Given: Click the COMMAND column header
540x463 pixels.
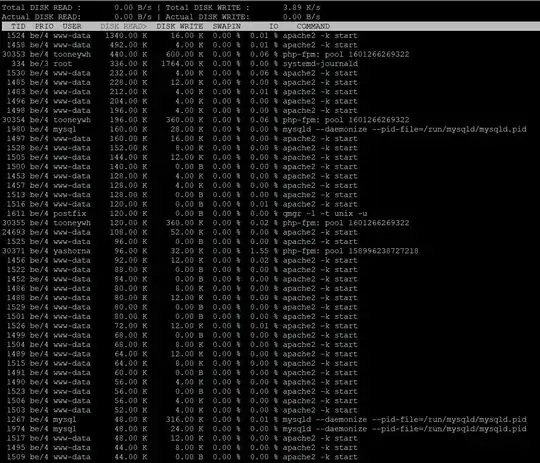Looking at the screenshot, I should coord(313,26).
